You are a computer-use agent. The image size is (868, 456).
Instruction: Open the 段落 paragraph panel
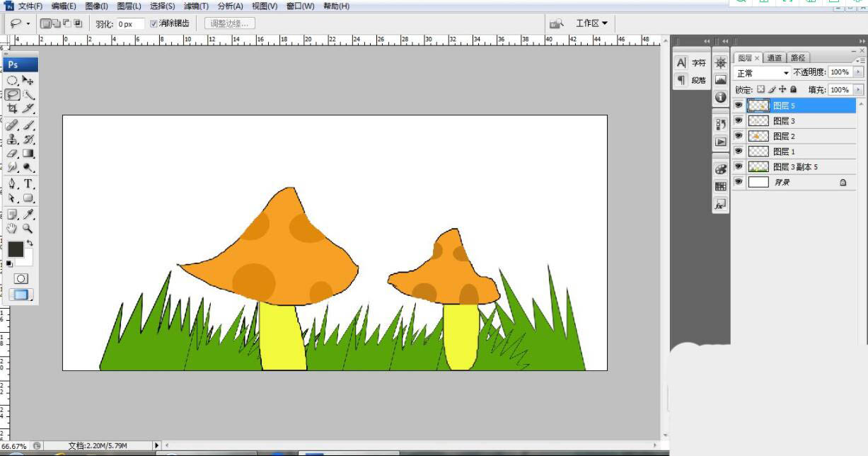tap(691, 80)
